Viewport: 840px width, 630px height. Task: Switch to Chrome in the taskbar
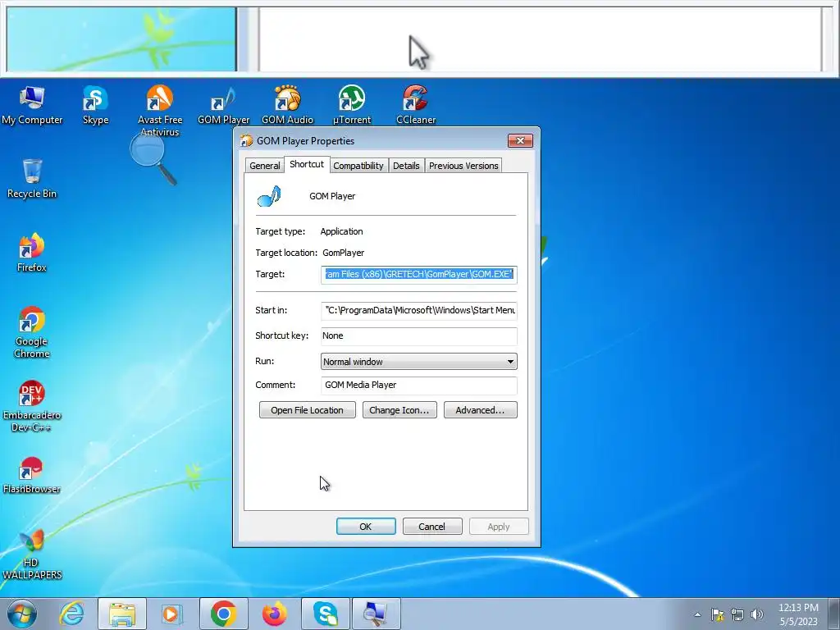point(223,614)
